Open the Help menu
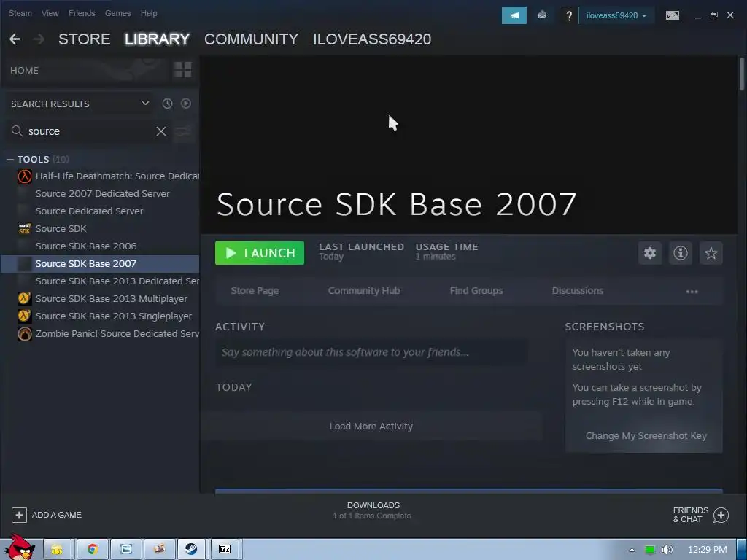 coord(149,13)
